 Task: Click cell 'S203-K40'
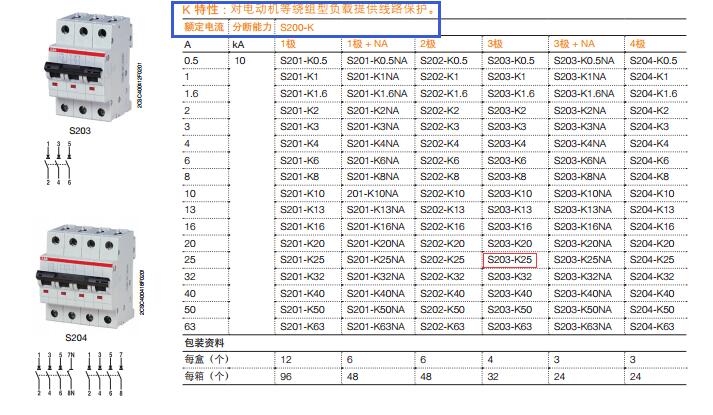tap(510, 294)
